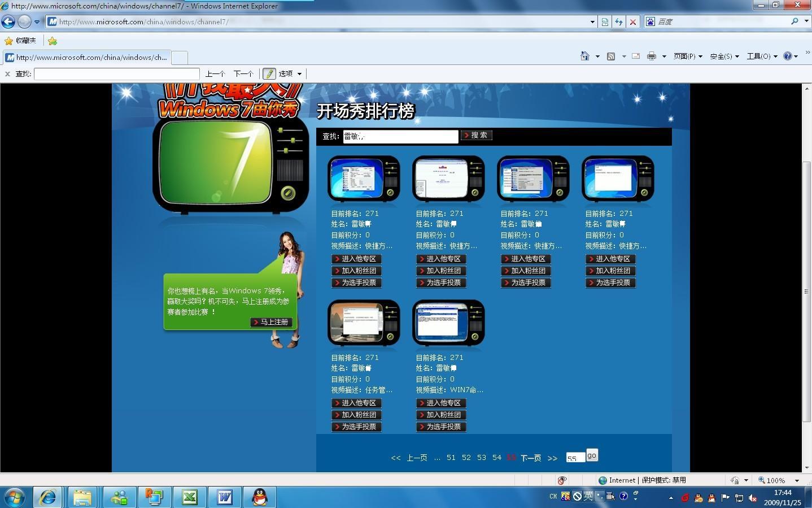812x508 pixels.
Task: Open Internet Explorer Help
Action: 788,56
